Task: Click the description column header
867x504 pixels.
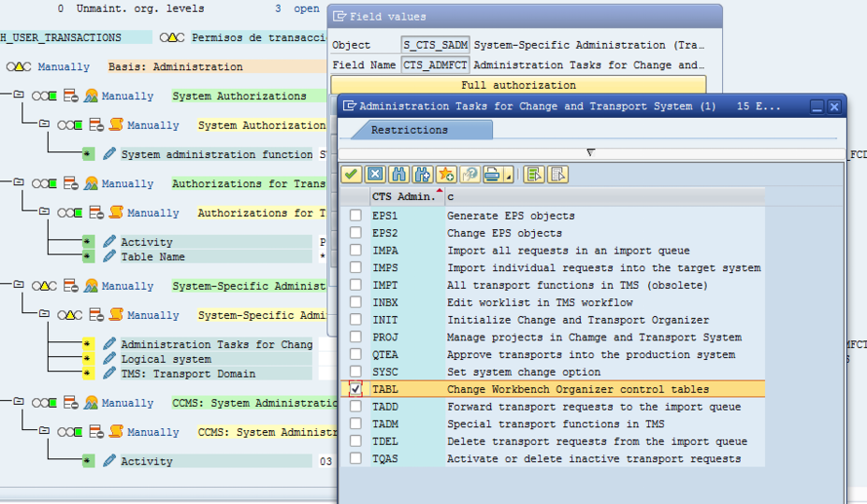Action: 605,196
